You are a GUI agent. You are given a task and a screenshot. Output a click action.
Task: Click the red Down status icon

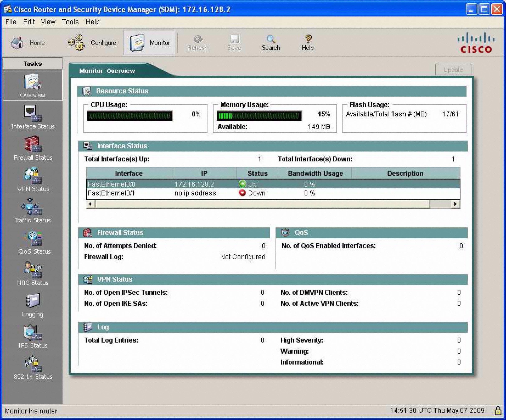click(242, 193)
